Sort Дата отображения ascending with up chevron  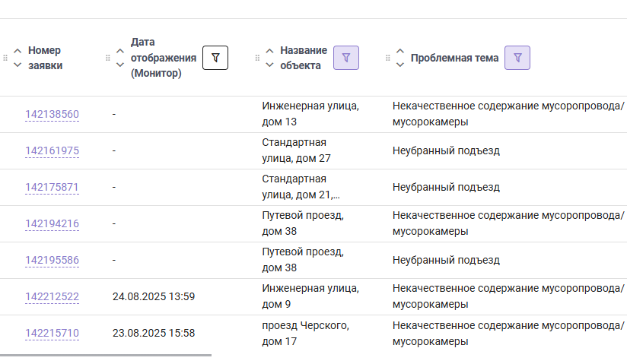[x=120, y=51]
